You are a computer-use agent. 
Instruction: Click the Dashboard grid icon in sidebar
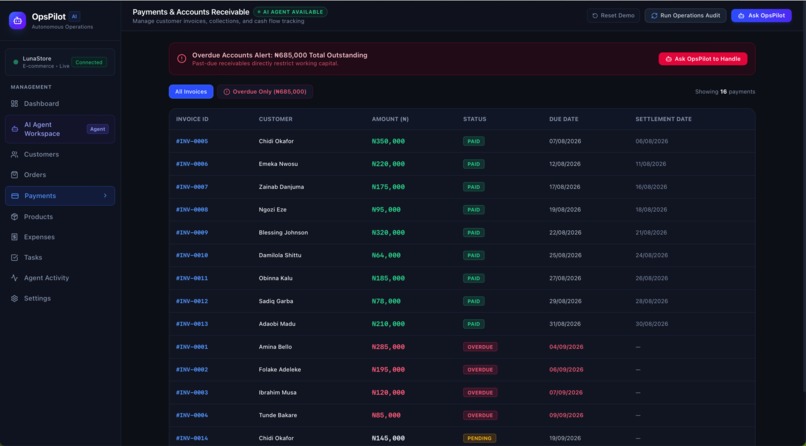(14, 104)
